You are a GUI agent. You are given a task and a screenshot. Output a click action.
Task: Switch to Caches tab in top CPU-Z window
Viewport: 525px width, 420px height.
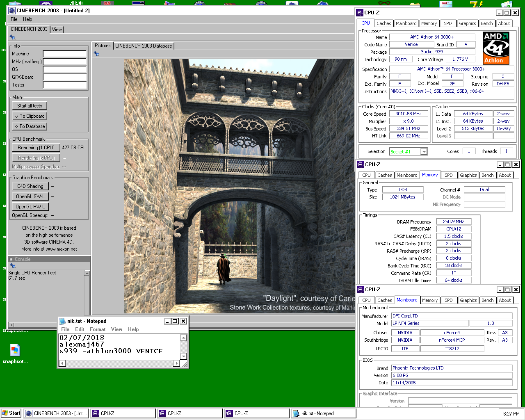click(x=383, y=24)
